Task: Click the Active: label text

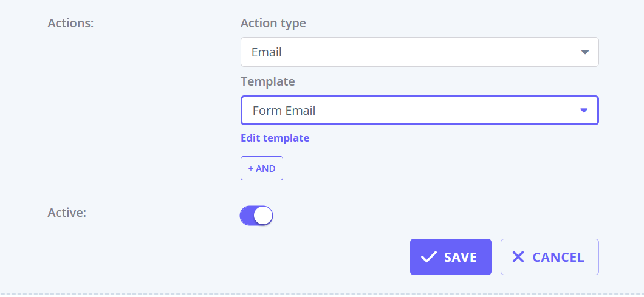Action: (67, 213)
